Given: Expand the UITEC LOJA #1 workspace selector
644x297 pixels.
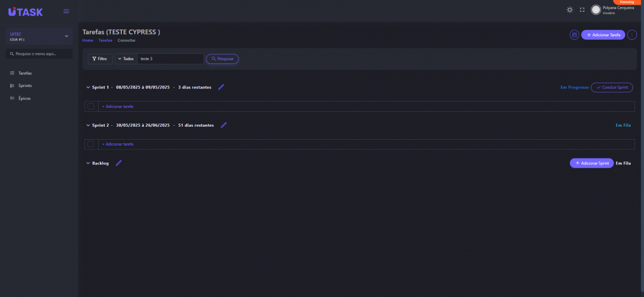Looking at the screenshot, I should coord(67,36).
